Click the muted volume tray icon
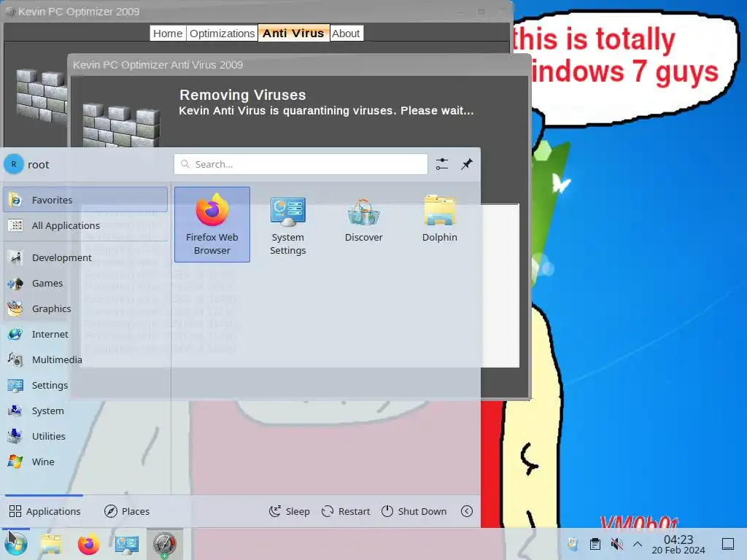 616,544
